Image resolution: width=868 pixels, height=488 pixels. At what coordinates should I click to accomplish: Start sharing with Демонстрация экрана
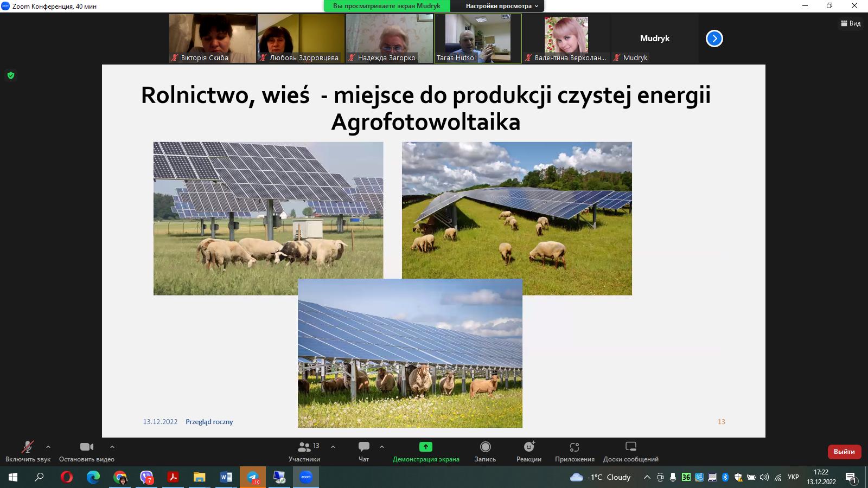pos(426,452)
